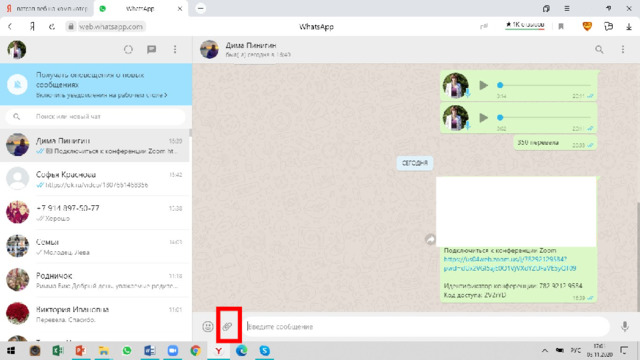
Task: Open your own profile photo in sidebar
Action: coord(17,49)
